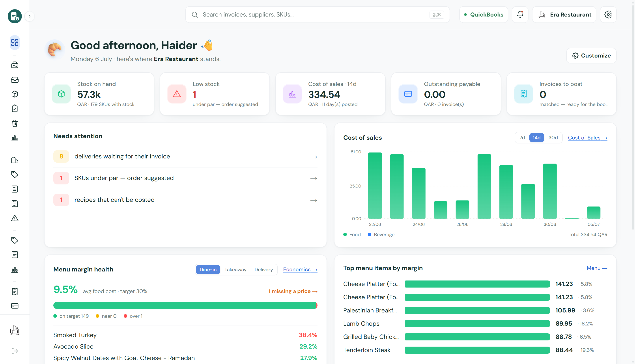This screenshot has width=635, height=364.
Task: Click the purple bar chart icon on Cost of sales card
Action: click(292, 94)
